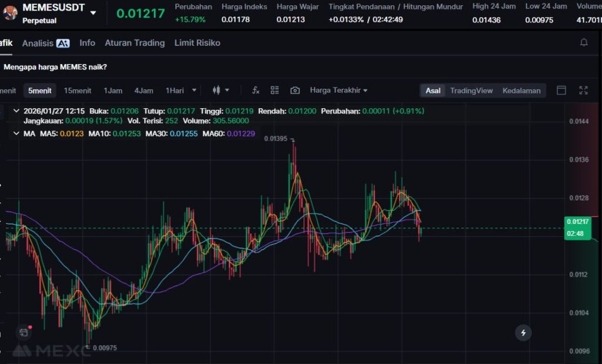The image size is (602, 364).
Task: Switch chart view to Asal
Action: pyautogui.click(x=433, y=91)
